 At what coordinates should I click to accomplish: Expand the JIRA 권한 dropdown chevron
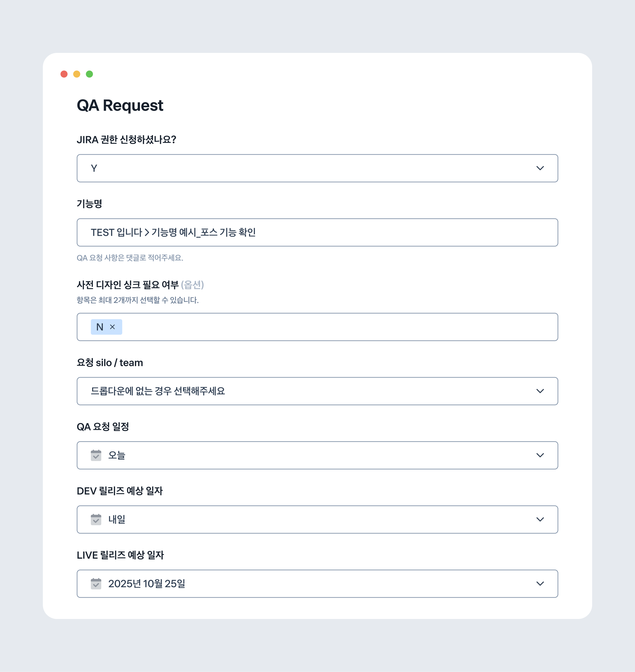[x=540, y=168]
